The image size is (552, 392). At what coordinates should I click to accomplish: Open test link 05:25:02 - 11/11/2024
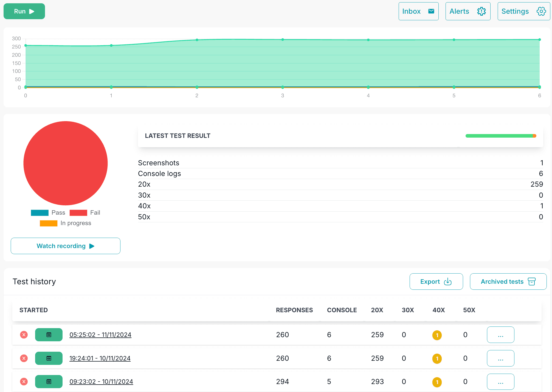point(100,335)
